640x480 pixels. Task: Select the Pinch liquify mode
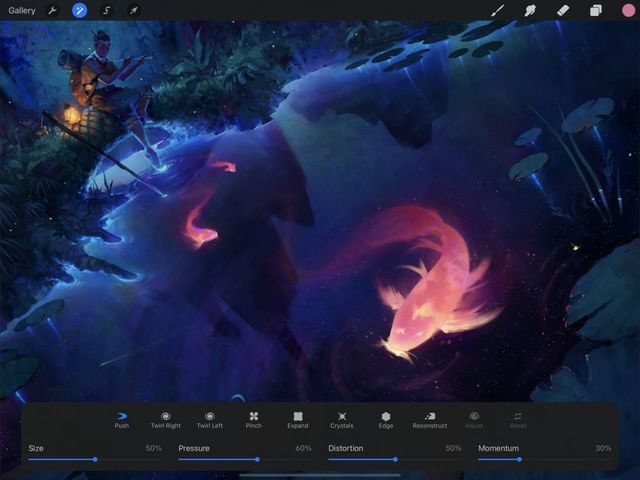pos(254,419)
